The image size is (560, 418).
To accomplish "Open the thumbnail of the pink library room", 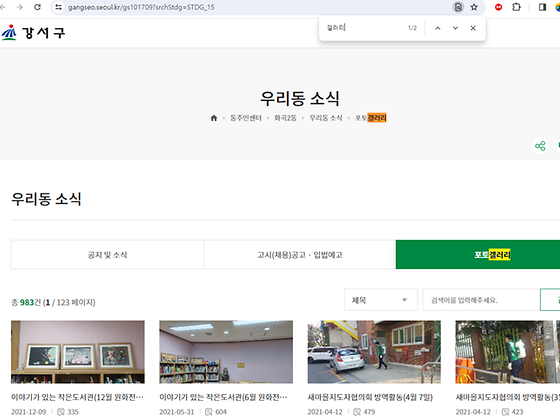I will pyautogui.click(x=226, y=352).
